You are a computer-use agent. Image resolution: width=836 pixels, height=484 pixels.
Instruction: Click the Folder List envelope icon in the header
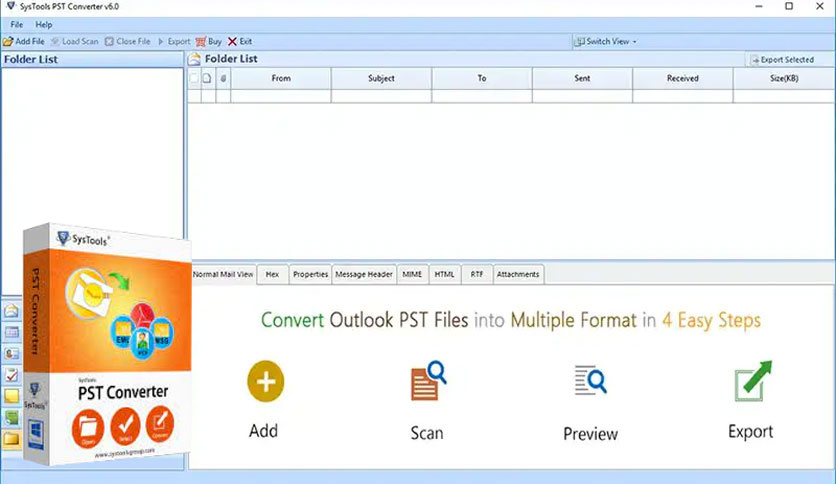(195, 59)
